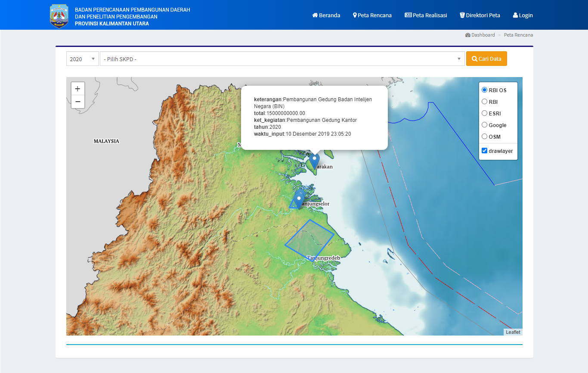Select the OSM base layer
Screen dimensions: 588x373
tap(485, 137)
